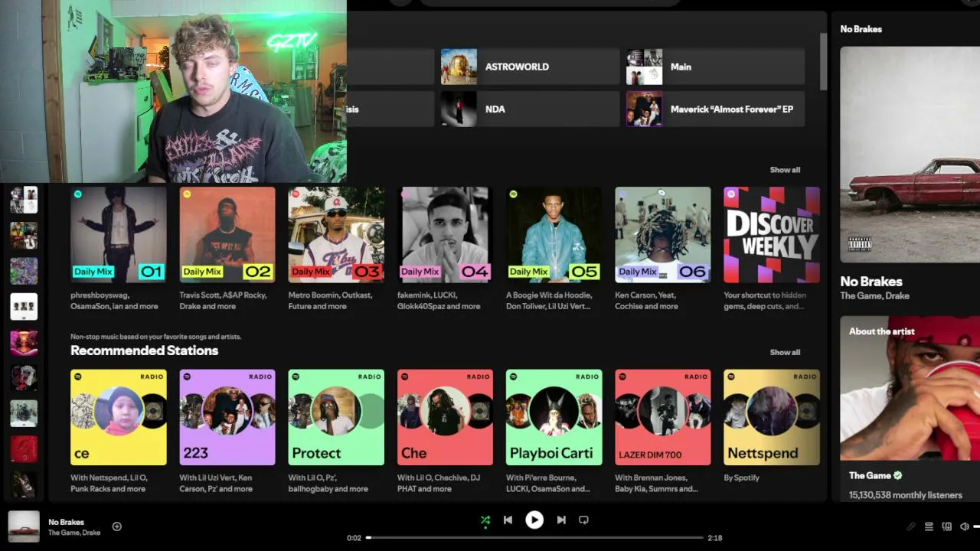The image size is (980, 551).
Task: Open the LAZER DIM 700 radio station
Action: pos(662,432)
